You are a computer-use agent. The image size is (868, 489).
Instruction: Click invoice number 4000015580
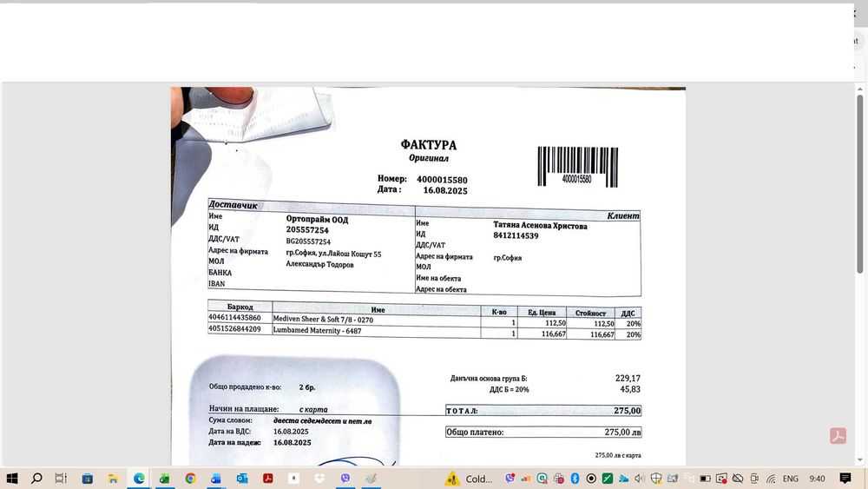(x=442, y=180)
